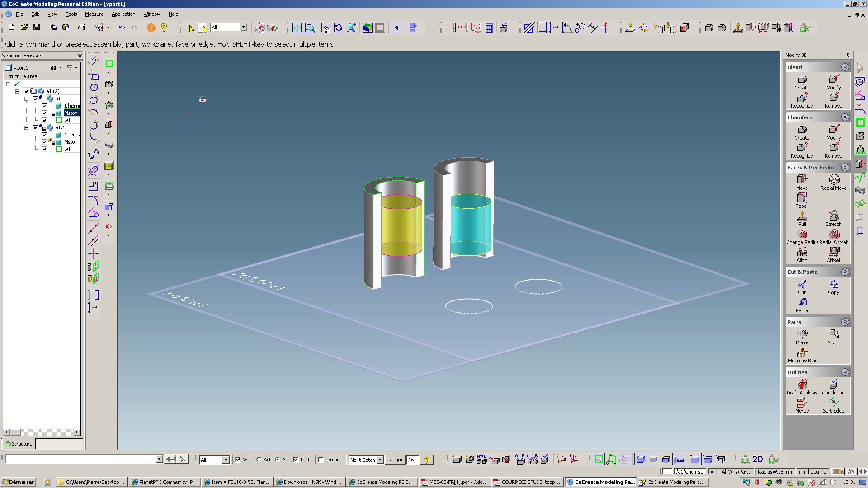Click the Paste button under Cut & Paste
The height and width of the screenshot is (488, 868).
(801, 305)
